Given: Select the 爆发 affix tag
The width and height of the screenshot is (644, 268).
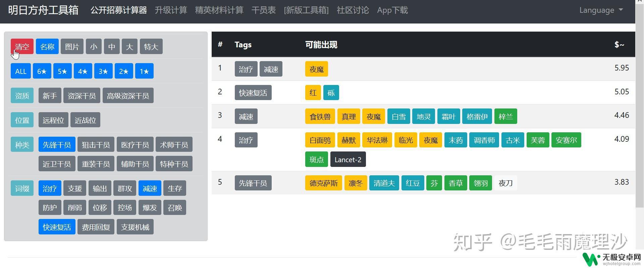Looking at the screenshot, I should tap(150, 207).
